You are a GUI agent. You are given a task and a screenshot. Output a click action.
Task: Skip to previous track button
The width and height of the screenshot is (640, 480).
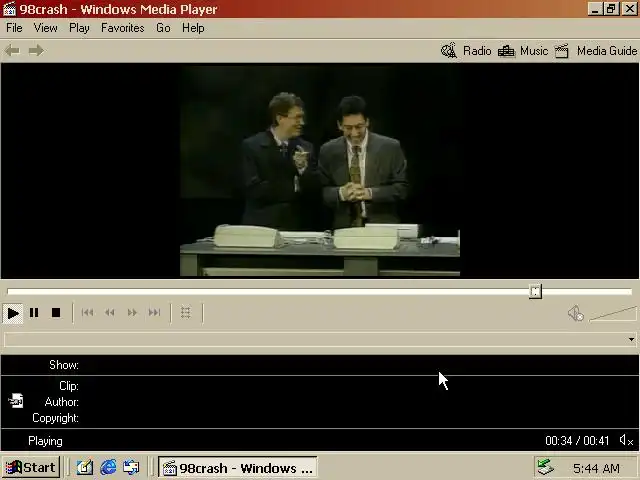(87, 313)
